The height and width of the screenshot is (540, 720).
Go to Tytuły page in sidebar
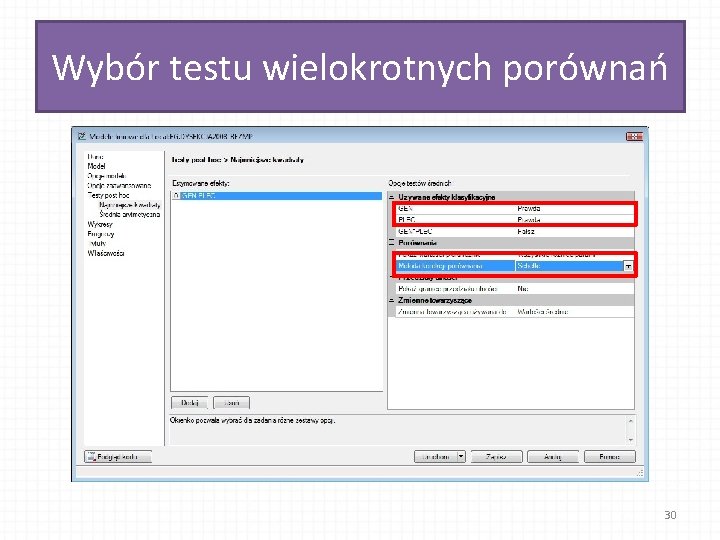(96, 243)
